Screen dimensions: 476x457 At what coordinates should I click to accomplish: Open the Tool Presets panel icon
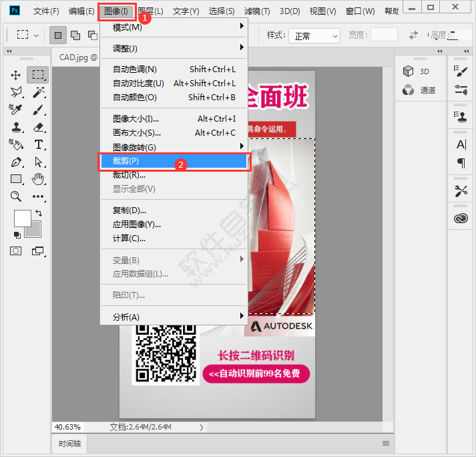point(461,191)
